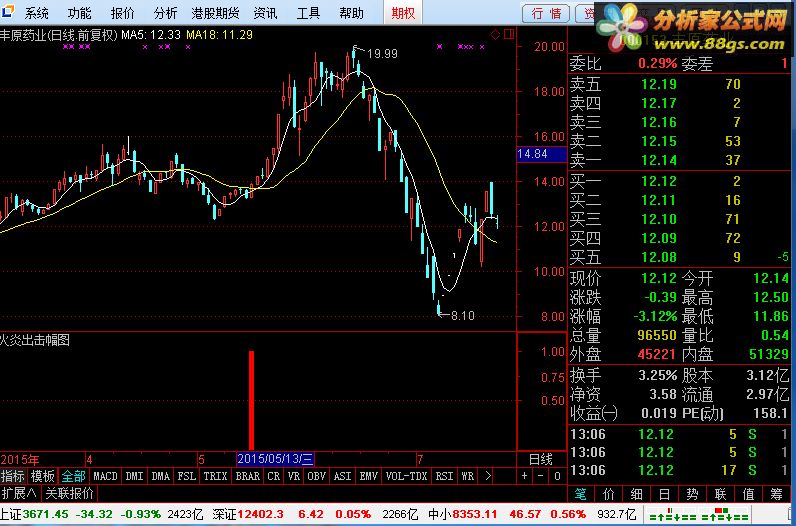Image resolution: width=796 pixels, height=526 pixels.
Task: Show more indicator tabs with the > arrow
Action: 487,476
